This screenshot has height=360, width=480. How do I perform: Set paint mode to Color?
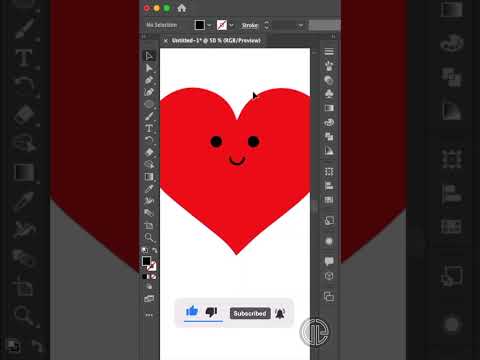145,277
